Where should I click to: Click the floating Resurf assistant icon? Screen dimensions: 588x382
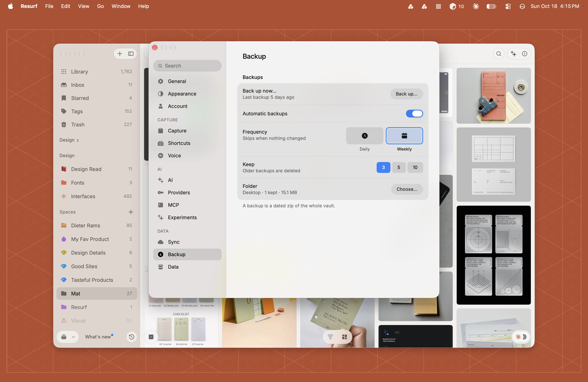point(521,337)
